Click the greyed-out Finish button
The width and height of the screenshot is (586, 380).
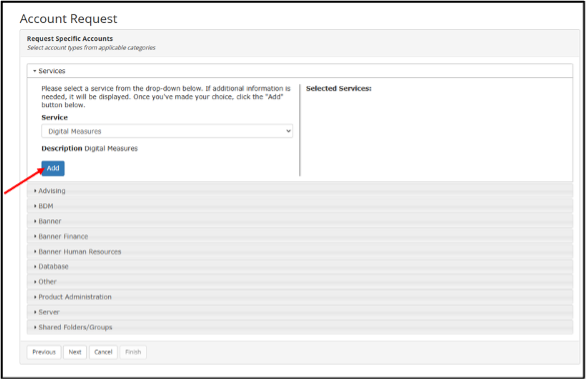pyautogui.click(x=133, y=352)
